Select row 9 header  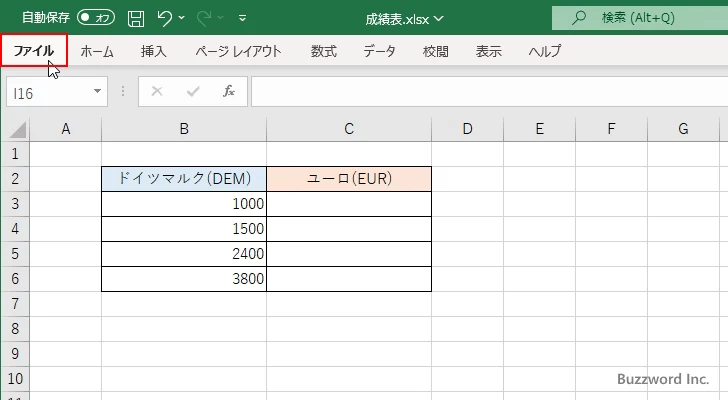pos(15,354)
